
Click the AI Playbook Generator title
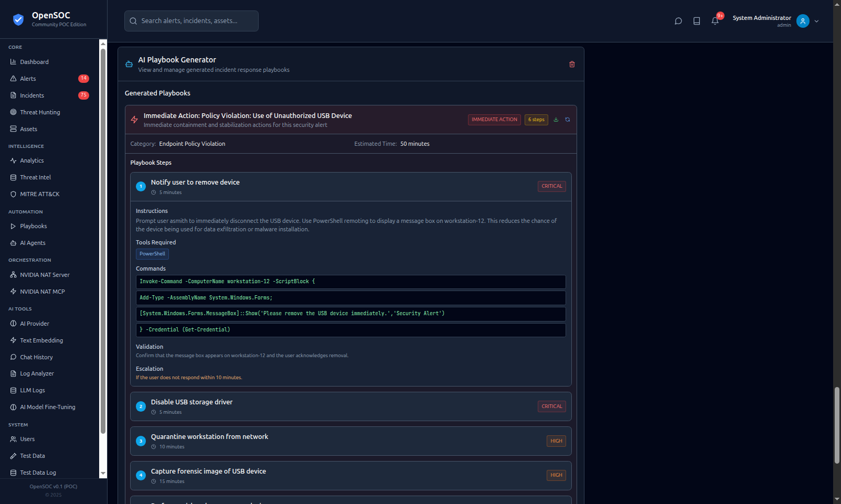coord(177,60)
